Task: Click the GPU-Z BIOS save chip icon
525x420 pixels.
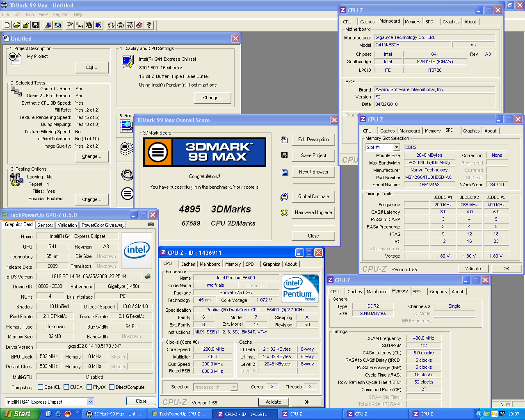Action: point(148,276)
